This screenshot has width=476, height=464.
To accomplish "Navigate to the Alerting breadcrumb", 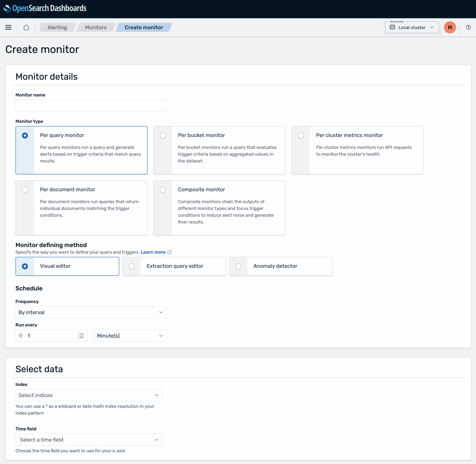I will click(57, 27).
